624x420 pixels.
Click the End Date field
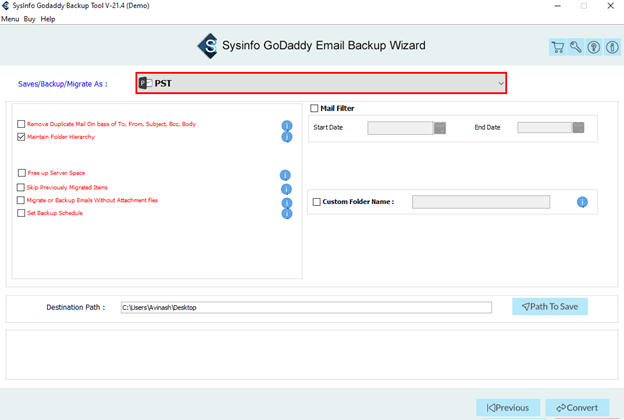544,127
